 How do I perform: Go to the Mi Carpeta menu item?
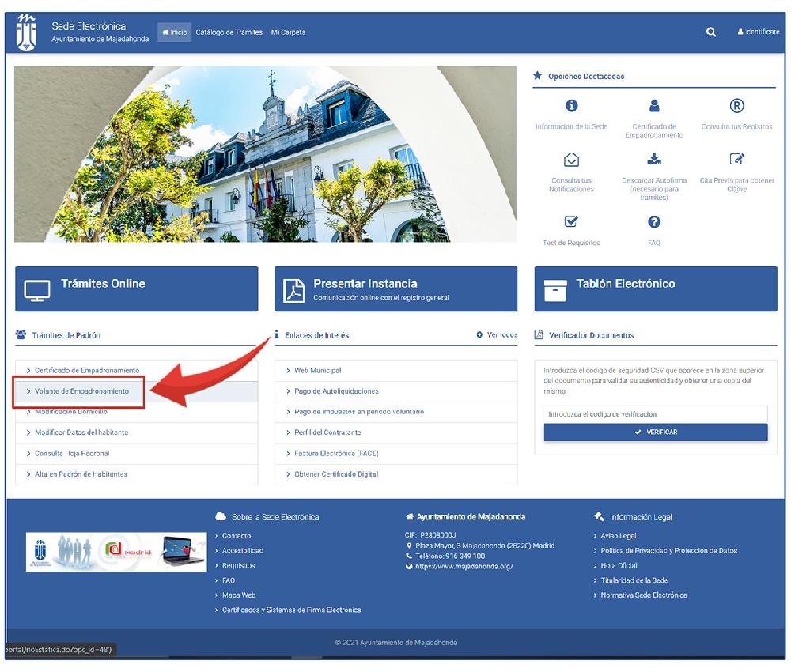pos(288,32)
